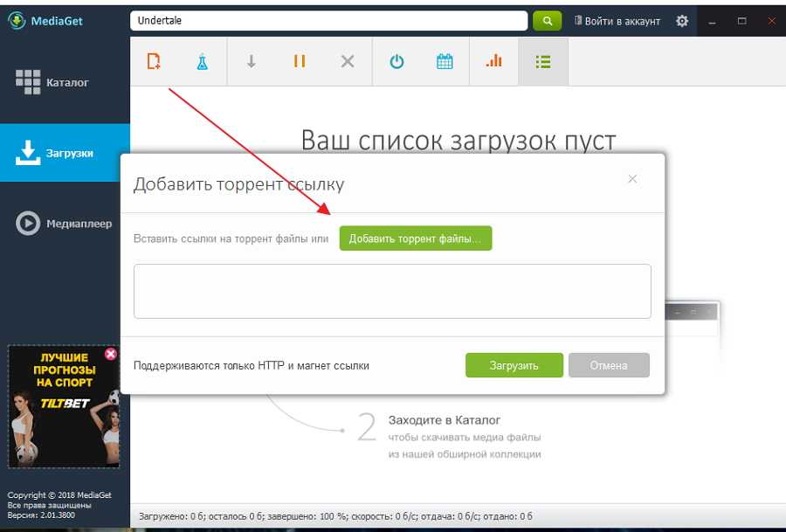Click the green search magnifier button
Screen dimensions: 786x532
(x=547, y=20)
